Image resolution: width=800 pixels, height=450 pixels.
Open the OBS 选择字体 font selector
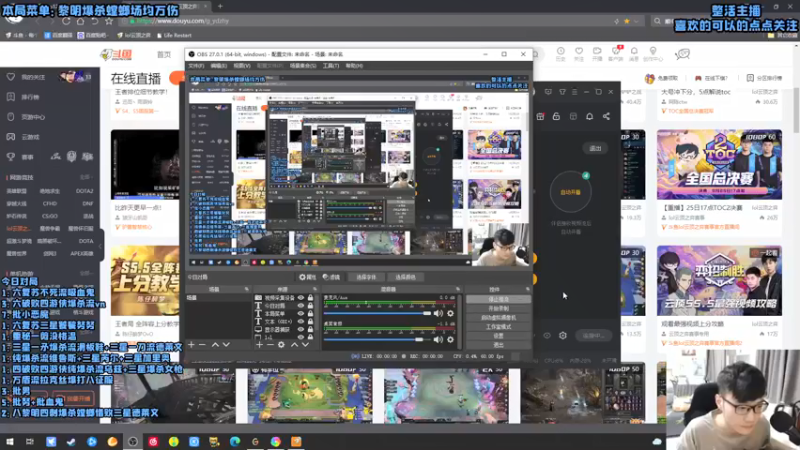366,277
